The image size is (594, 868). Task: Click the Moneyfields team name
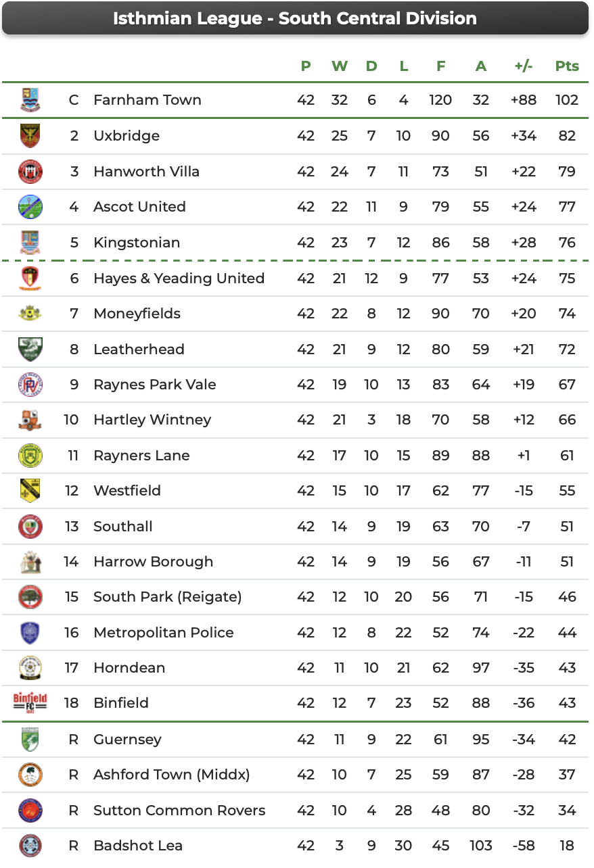(x=137, y=314)
